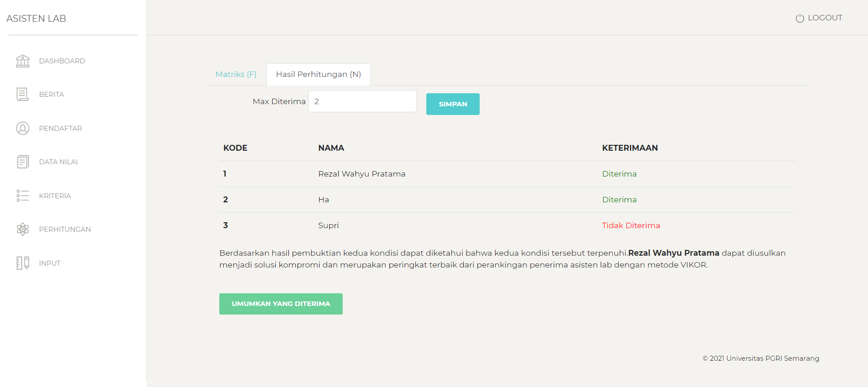Screen dimensions: 868x387
Task: Click the Input ruler-pencil icon
Action: (23, 263)
